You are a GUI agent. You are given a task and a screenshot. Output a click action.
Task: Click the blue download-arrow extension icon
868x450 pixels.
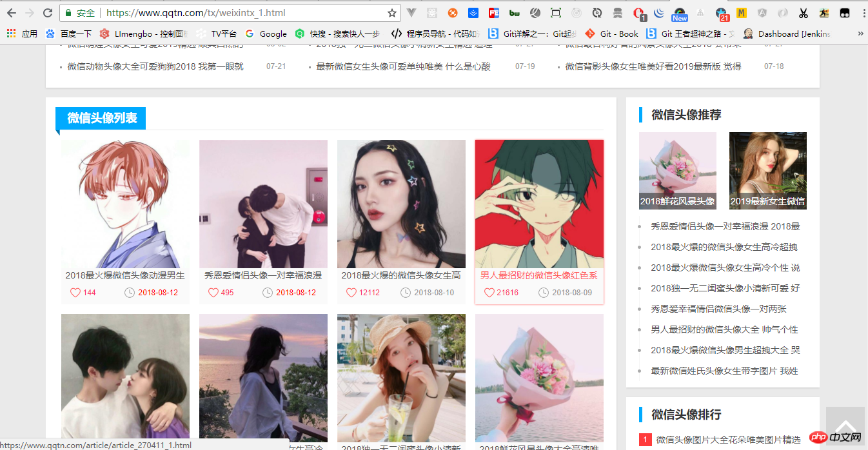tap(473, 13)
